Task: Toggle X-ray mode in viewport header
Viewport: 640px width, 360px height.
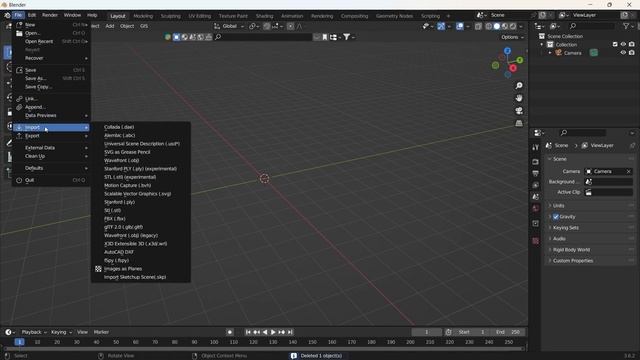Action: click(x=478, y=26)
